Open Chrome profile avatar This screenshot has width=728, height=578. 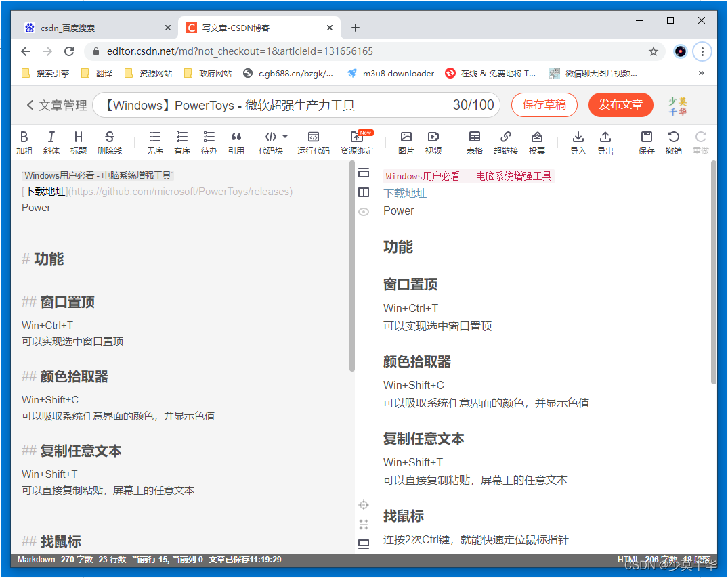pos(680,51)
